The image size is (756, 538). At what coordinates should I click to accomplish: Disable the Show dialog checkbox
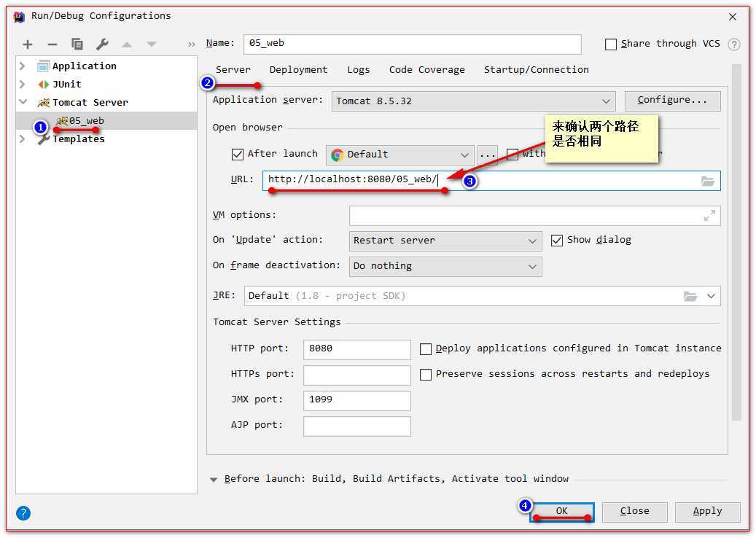click(557, 241)
